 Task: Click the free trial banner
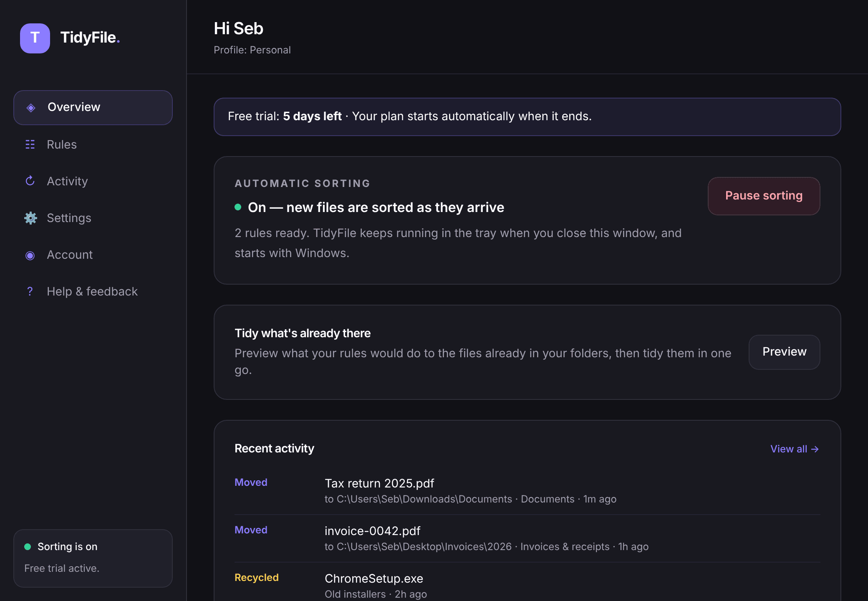(x=527, y=116)
